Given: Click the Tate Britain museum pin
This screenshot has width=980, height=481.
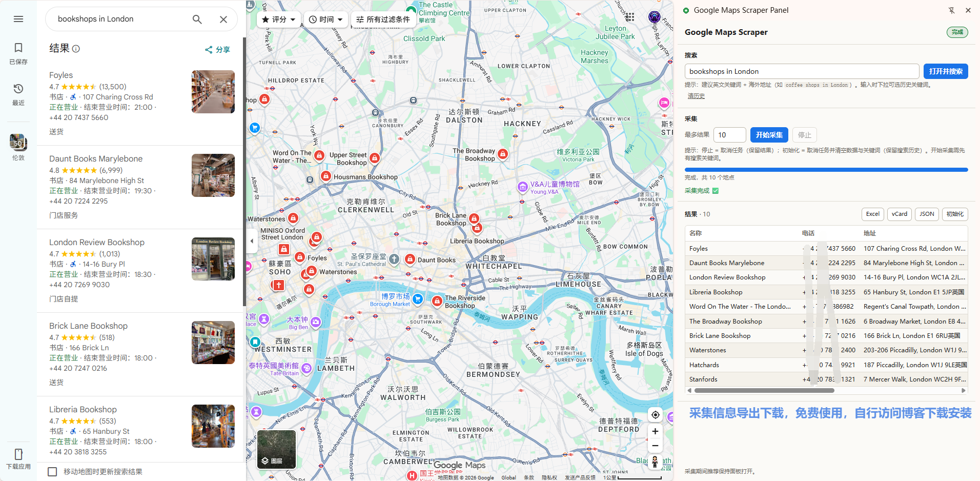Looking at the screenshot, I should [x=307, y=368].
